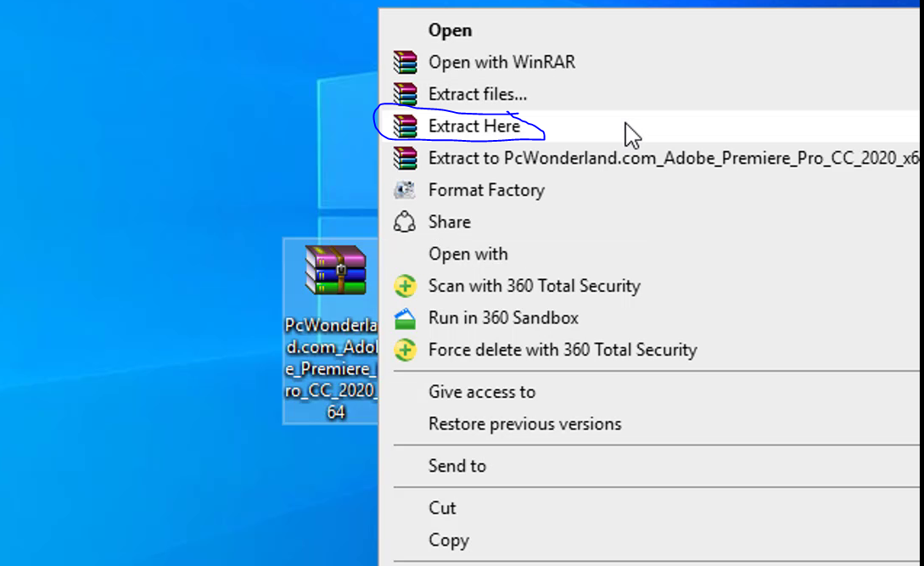The image size is (924, 566).
Task: Select the PcWonderland RAR archive desktop icon
Action: pos(335,270)
